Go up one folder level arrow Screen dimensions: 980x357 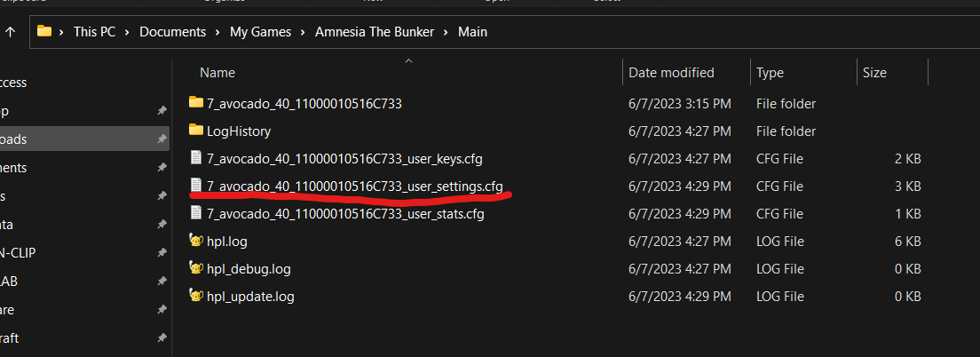coord(11,32)
